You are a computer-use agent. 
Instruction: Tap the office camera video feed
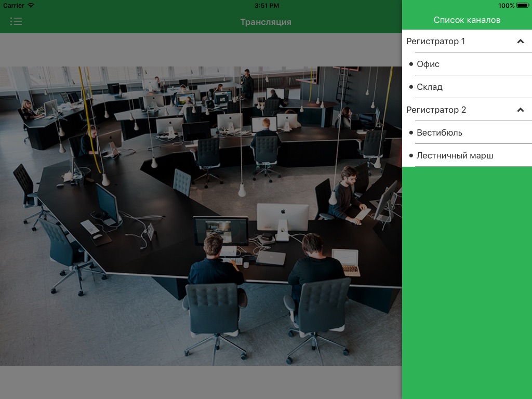[x=201, y=216]
